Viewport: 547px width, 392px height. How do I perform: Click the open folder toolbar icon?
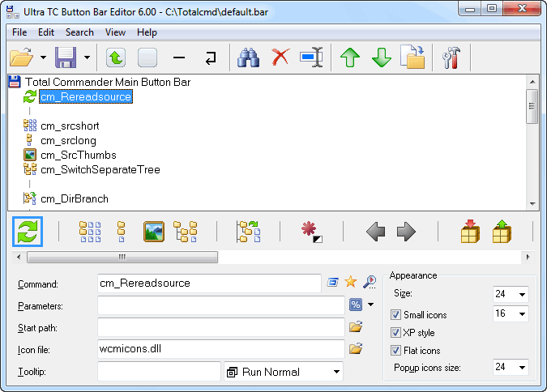click(x=22, y=58)
